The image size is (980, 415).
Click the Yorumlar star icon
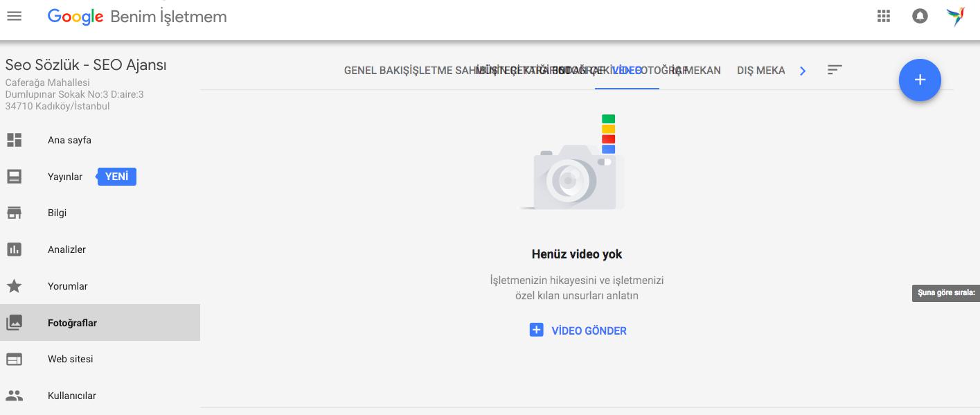15,286
